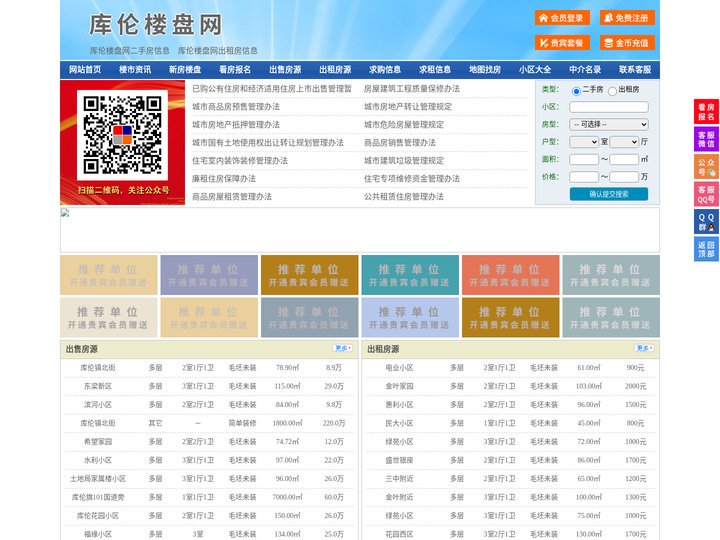Click the light-blue 推荐单位 tile in the second row
This screenshot has width=720, height=540.
pos(410,318)
